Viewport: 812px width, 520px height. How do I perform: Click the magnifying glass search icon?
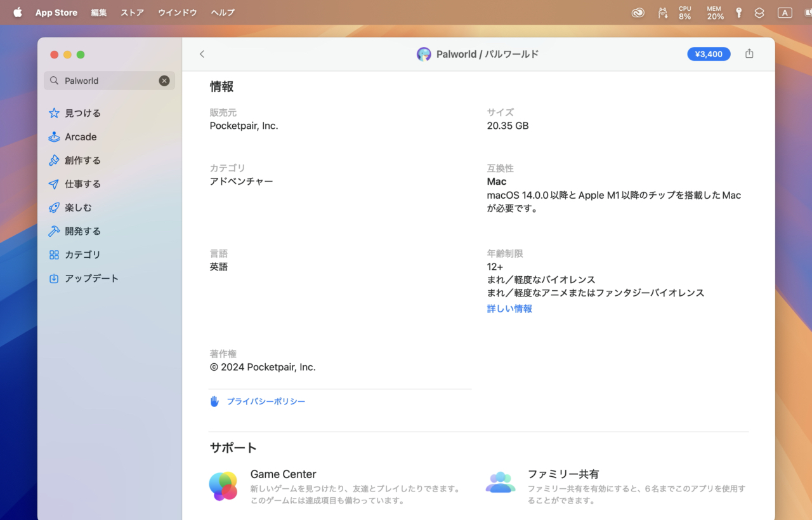[55, 81]
